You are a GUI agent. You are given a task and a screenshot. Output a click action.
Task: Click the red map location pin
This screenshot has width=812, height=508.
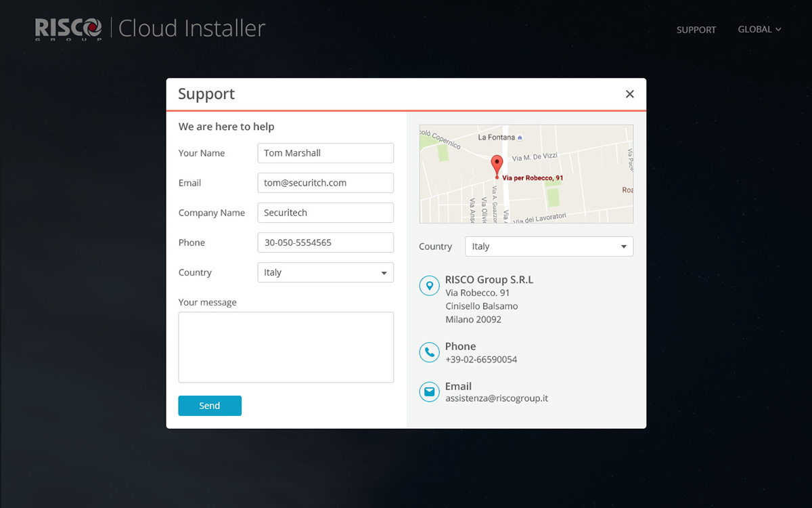pos(497,166)
